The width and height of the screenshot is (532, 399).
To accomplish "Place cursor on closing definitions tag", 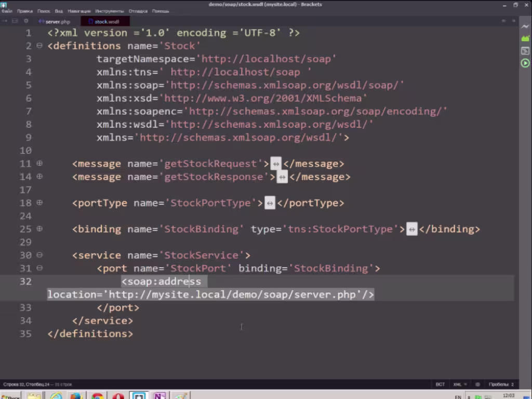I will tap(90, 334).
